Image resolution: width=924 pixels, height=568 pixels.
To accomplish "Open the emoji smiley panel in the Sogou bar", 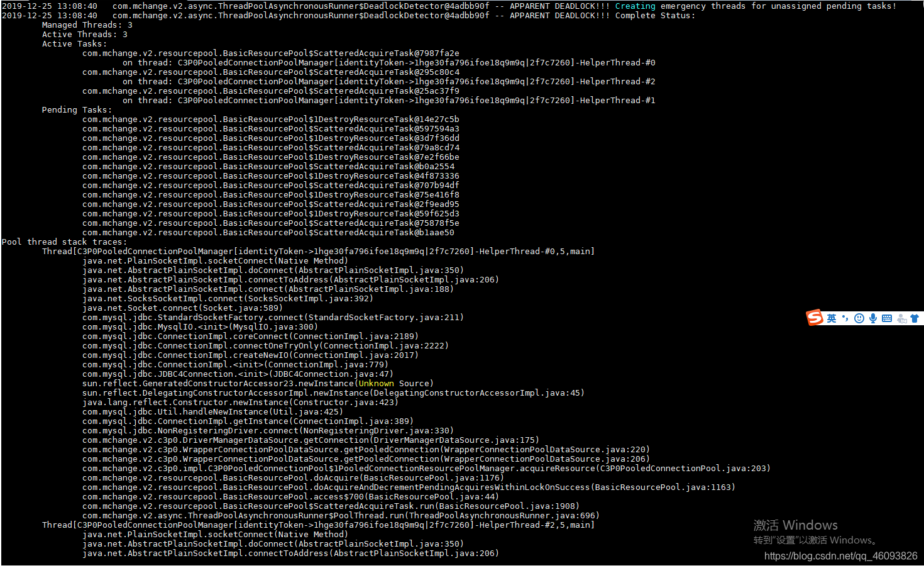I will [x=859, y=318].
